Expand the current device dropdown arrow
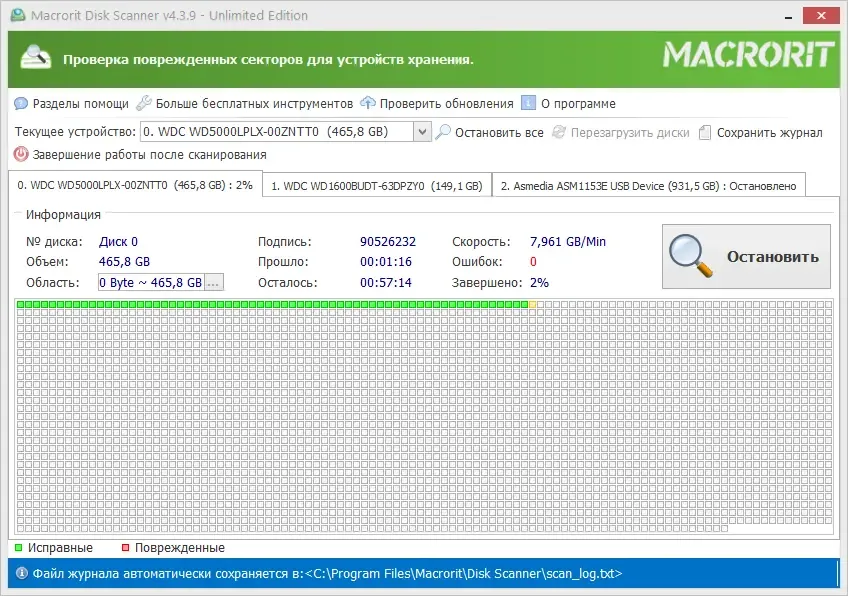This screenshot has height=596, width=848. [422, 132]
